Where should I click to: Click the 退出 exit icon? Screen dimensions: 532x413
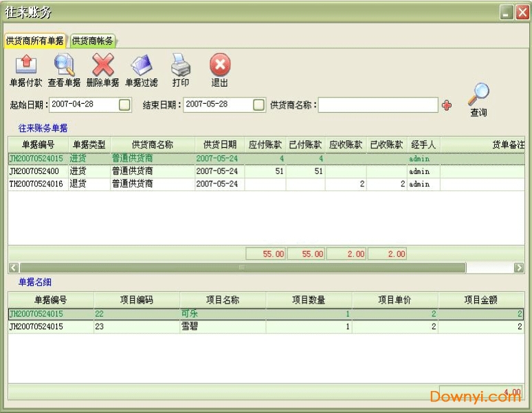pyautogui.click(x=220, y=65)
